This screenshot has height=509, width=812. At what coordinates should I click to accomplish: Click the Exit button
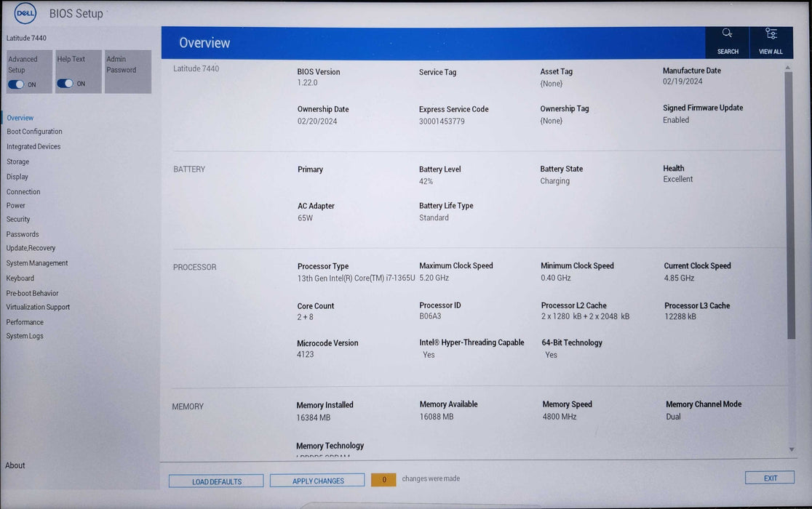(x=770, y=478)
